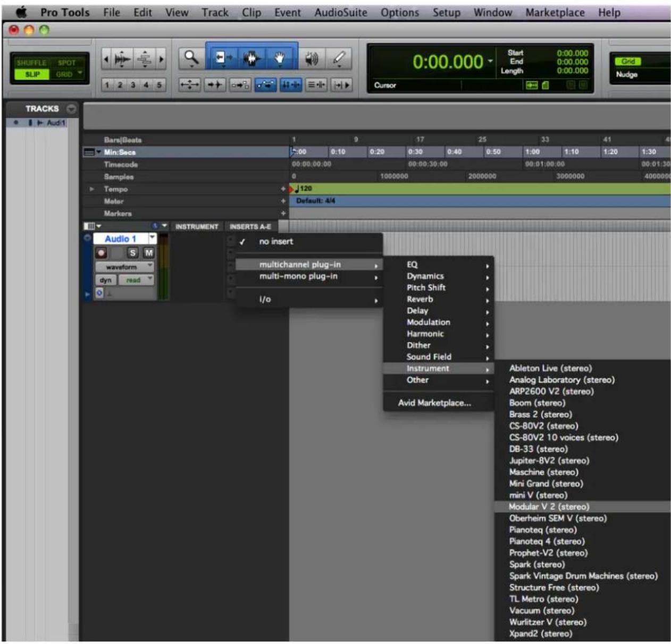Open main counter format dropdown arrow
The width and height of the screenshot is (671, 644).
click(490, 61)
